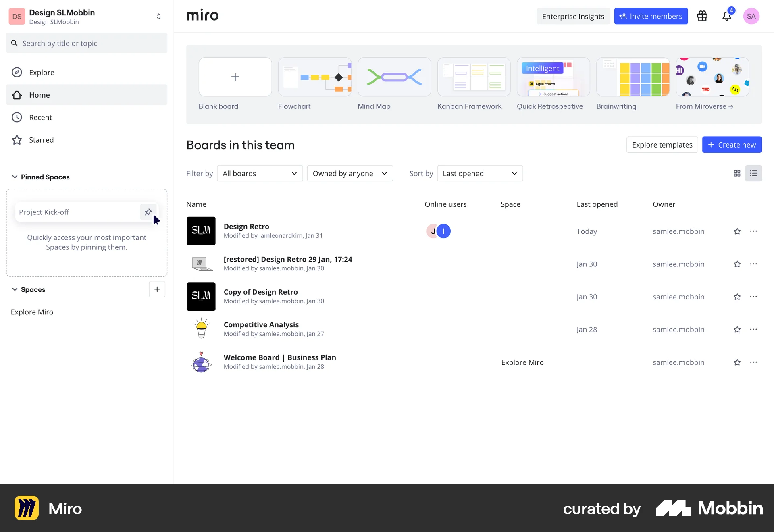Open the Owned by anyone dropdown

[x=350, y=173]
